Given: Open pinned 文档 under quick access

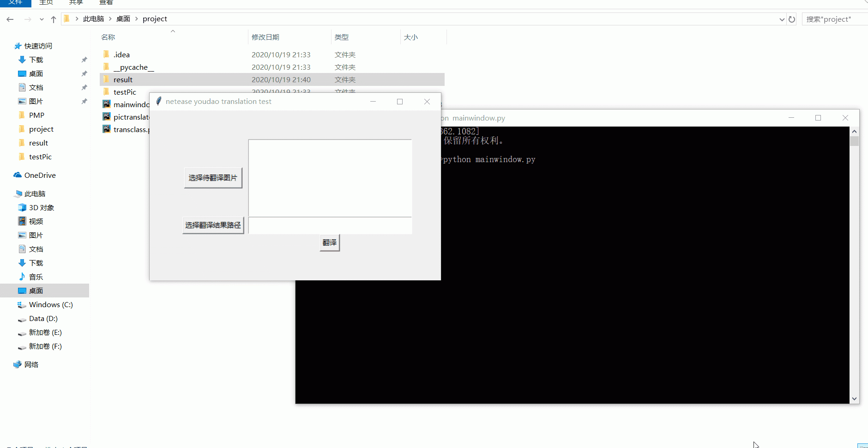Looking at the screenshot, I should tap(36, 87).
